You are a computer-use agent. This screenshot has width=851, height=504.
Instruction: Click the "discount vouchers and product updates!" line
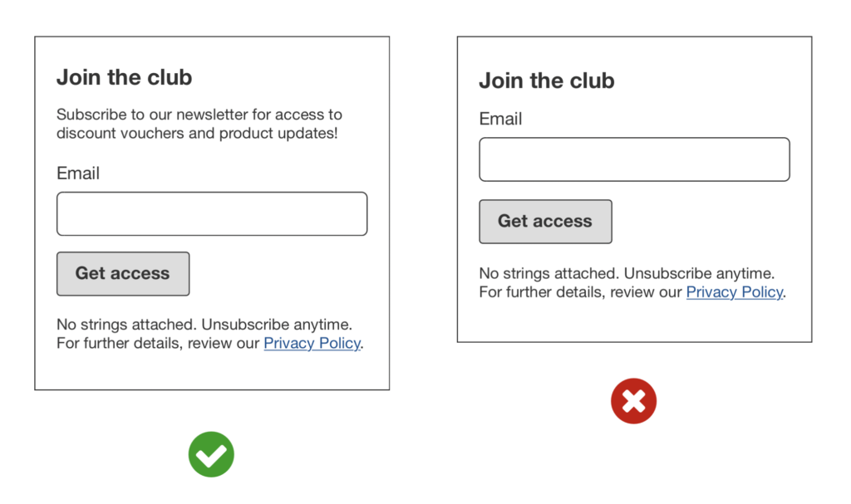(x=197, y=133)
